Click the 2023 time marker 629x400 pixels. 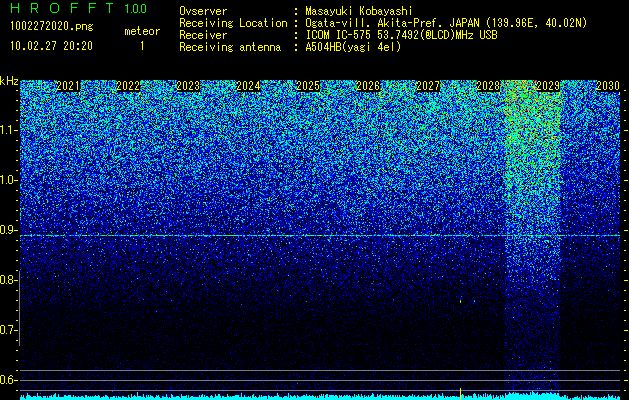[188, 86]
